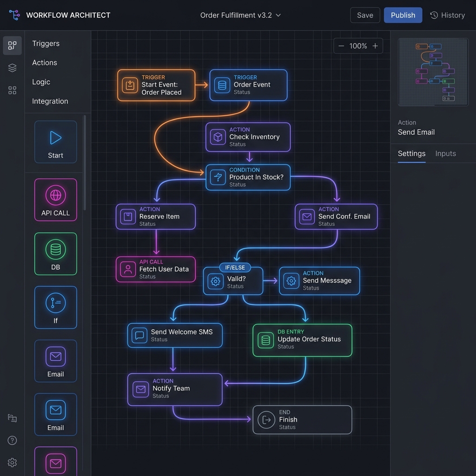Click the Order Event database icon
This screenshot has width=476, height=476.
222,85
